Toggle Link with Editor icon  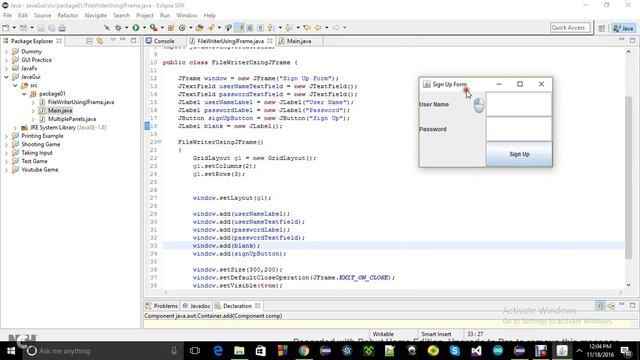coord(100,41)
